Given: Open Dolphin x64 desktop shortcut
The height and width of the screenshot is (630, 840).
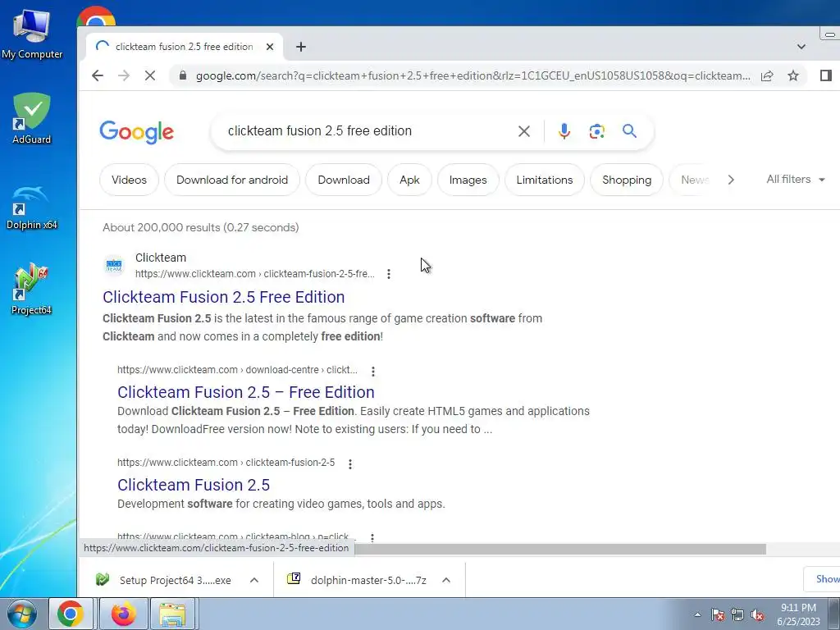Looking at the screenshot, I should (32, 208).
